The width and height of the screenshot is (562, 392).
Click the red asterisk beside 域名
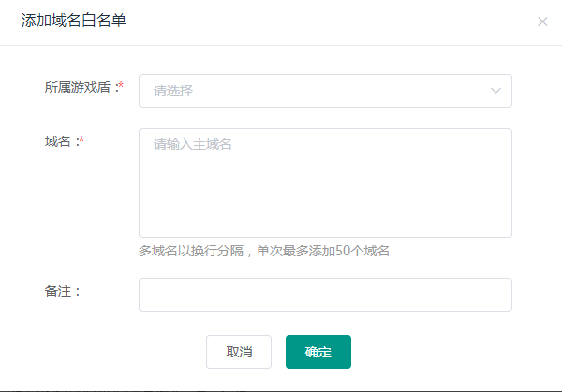pos(81,139)
